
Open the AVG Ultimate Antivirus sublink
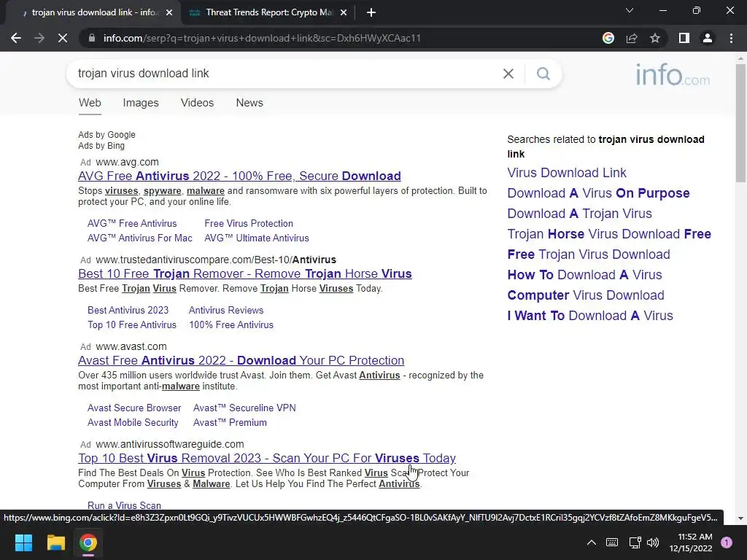257,238
